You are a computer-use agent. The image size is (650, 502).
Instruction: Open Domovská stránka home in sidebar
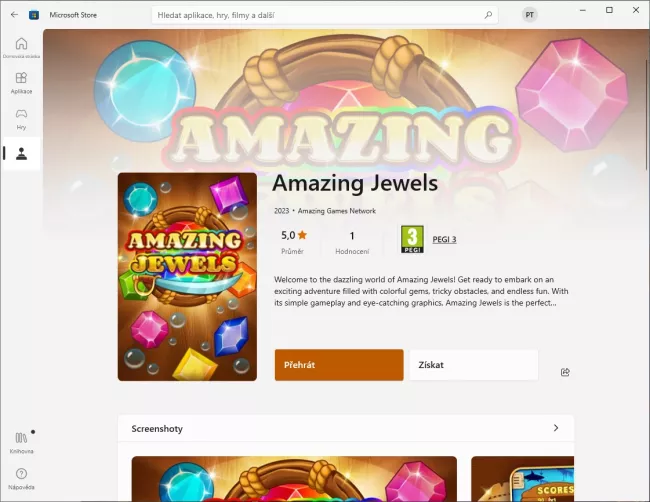[x=21, y=48]
